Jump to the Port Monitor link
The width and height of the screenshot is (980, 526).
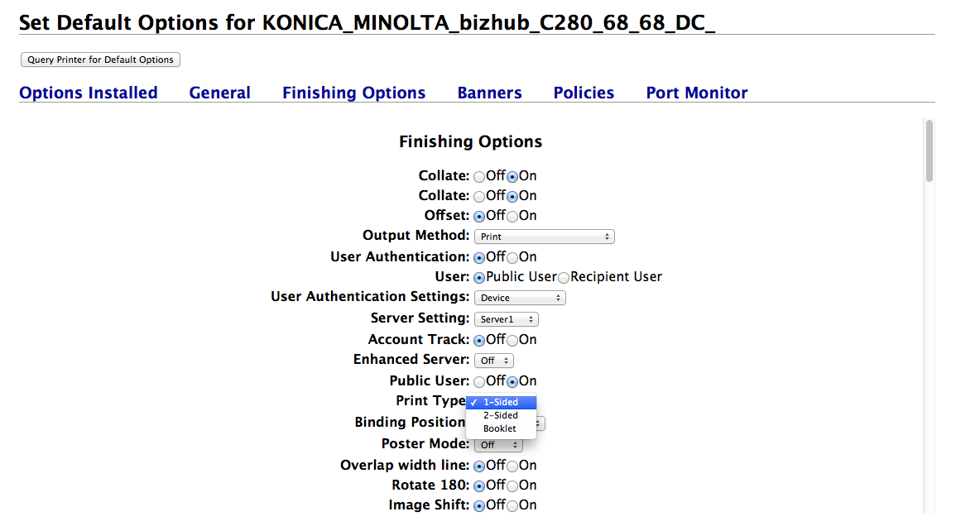point(697,93)
